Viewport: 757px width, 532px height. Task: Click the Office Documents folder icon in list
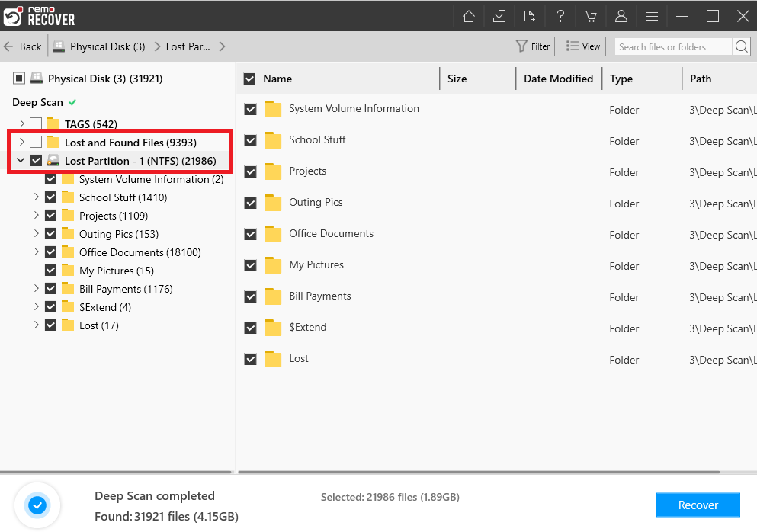tap(273, 234)
